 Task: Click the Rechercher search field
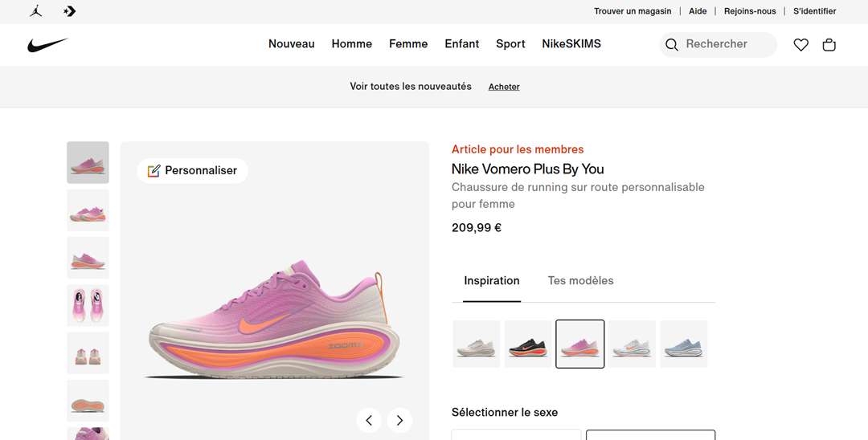coord(718,45)
